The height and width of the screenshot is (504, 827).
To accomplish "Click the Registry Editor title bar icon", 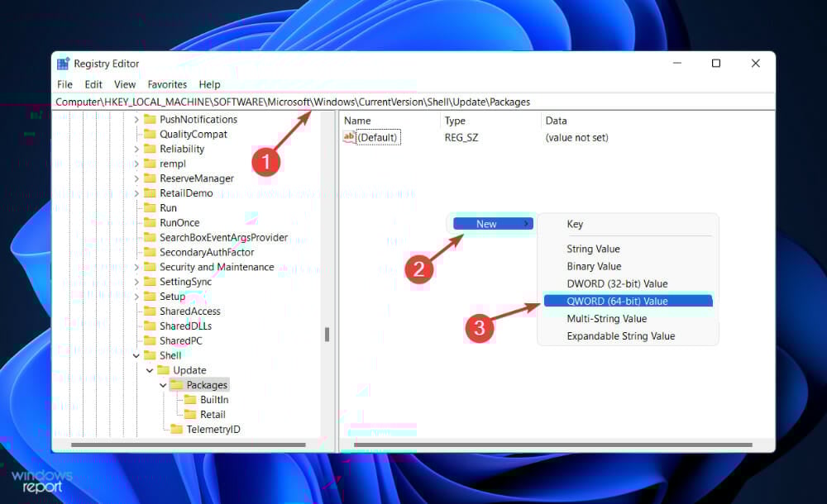I will coord(64,64).
